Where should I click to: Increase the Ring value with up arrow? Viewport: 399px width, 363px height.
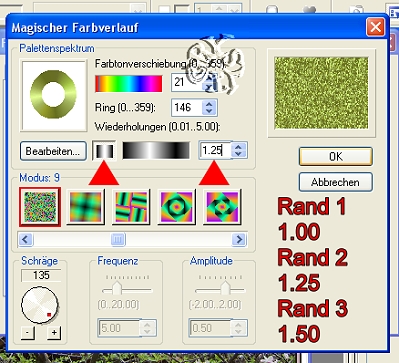[x=209, y=104]
